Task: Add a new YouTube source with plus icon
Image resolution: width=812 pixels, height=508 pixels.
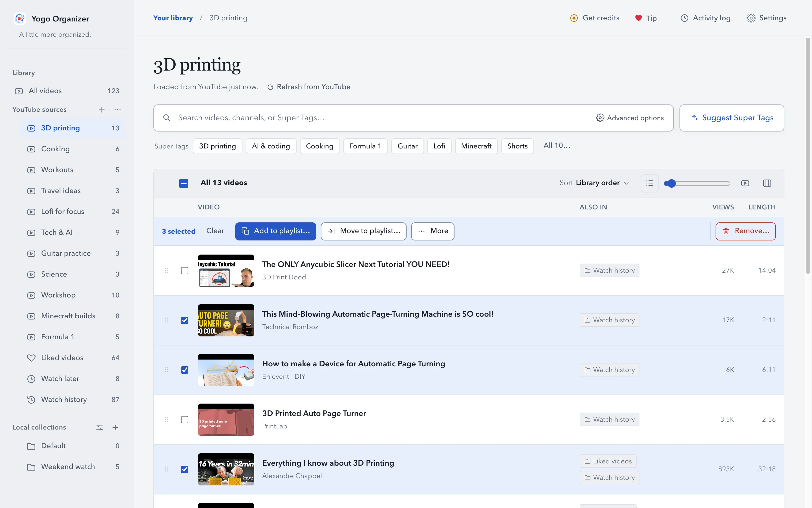Action: coord(102,110)
